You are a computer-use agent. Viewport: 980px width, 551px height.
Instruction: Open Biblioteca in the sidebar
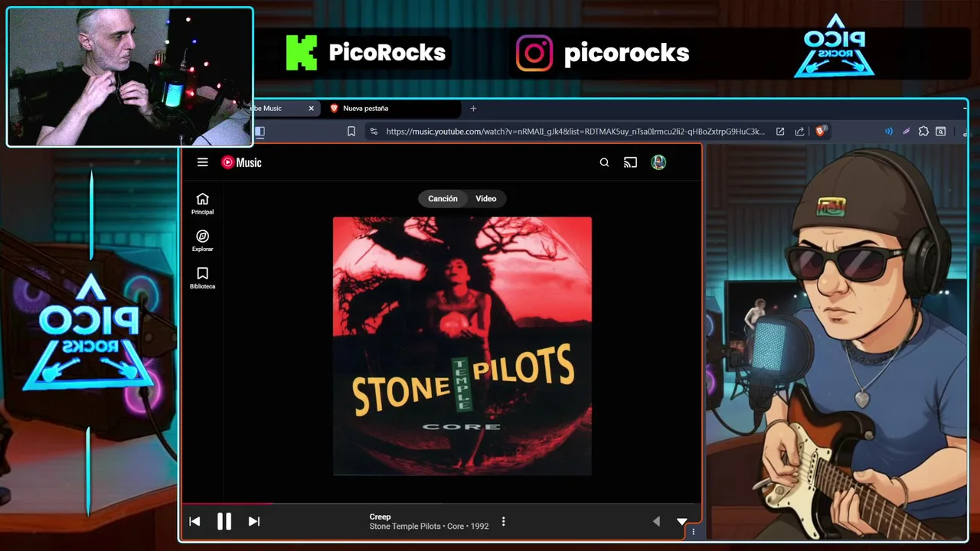pyautogui.click(x=203, y=278)
